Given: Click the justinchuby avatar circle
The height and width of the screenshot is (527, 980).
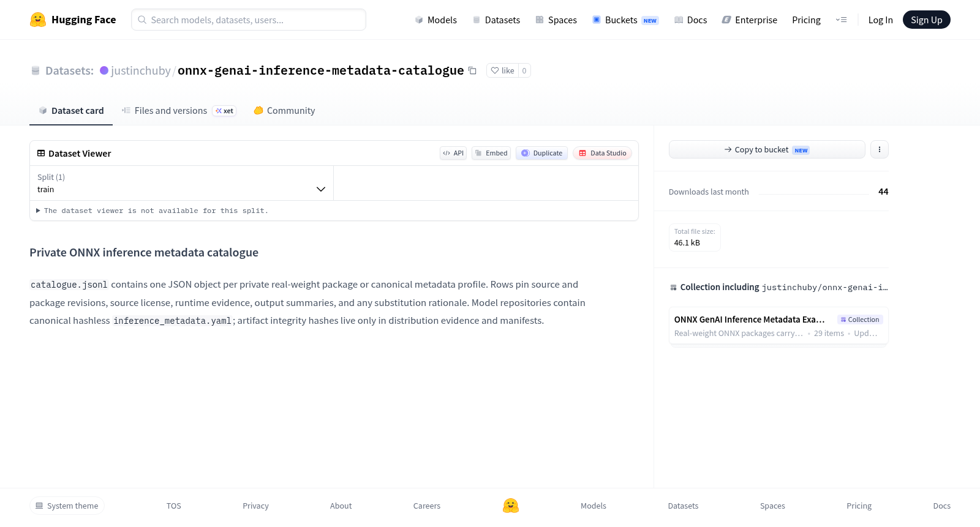Looking at the screenshot, I should click(104, 70).
